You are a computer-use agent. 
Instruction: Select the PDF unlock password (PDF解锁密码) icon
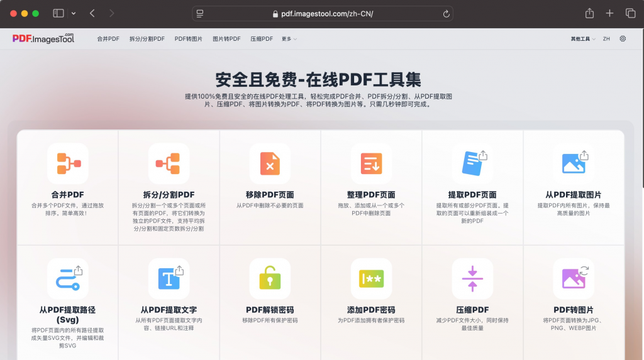pos(270,279)
